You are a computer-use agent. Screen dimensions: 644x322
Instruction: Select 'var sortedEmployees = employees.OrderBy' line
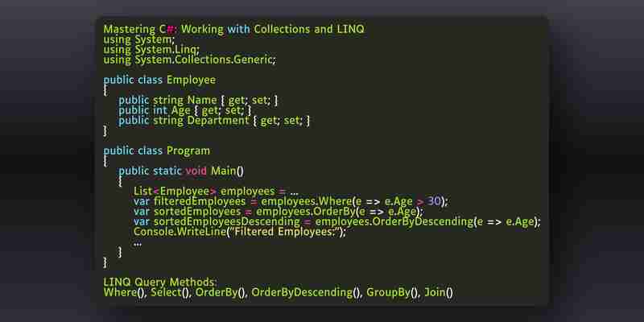click(279, 212)
